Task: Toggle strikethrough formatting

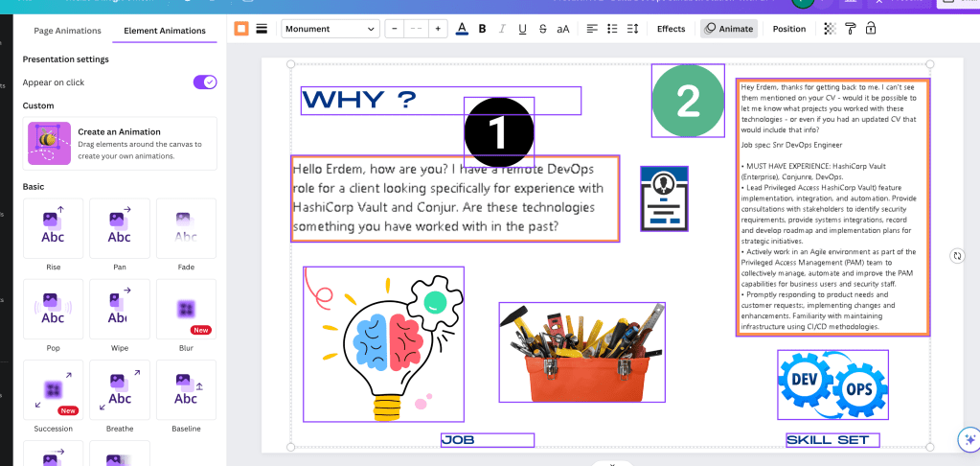Action: point(542,29)
